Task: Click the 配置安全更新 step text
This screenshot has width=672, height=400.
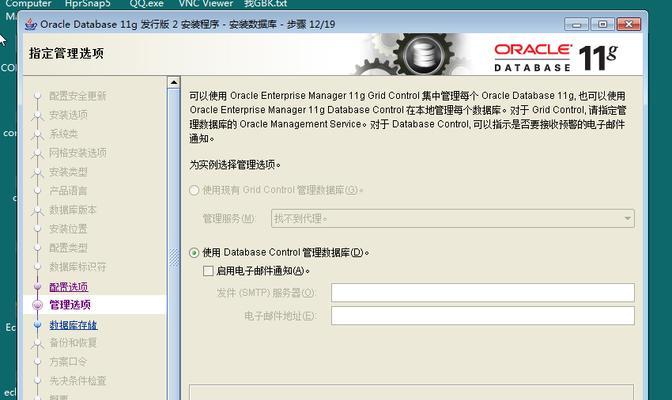Action: 78,96
